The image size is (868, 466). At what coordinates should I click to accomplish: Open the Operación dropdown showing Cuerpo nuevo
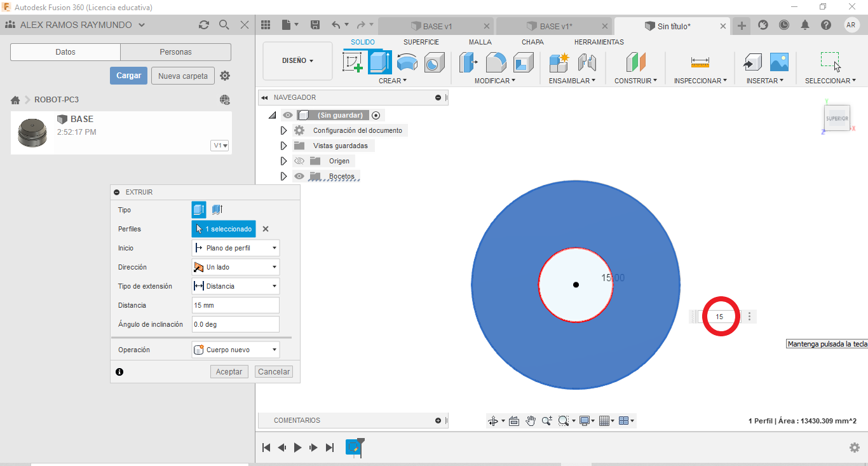click(235, 350)
